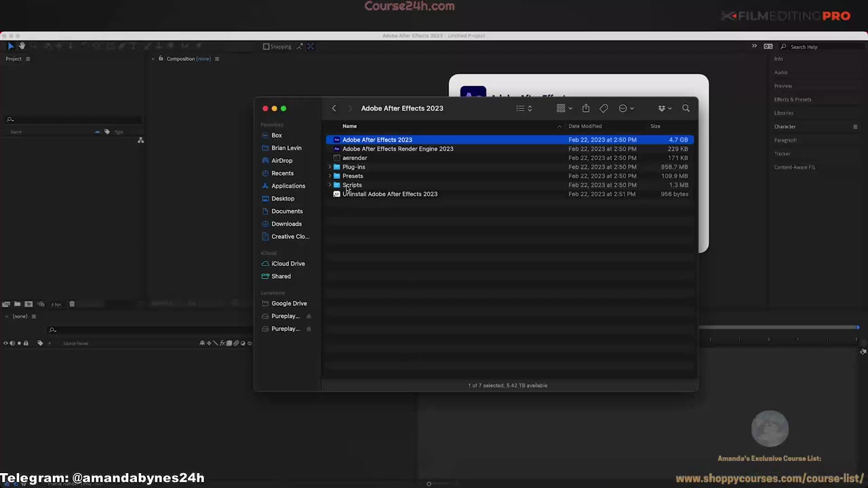This screenshot has height=488, width=868.
Task: Open the Content-Aware Fill panel
Action: point(795,167)
